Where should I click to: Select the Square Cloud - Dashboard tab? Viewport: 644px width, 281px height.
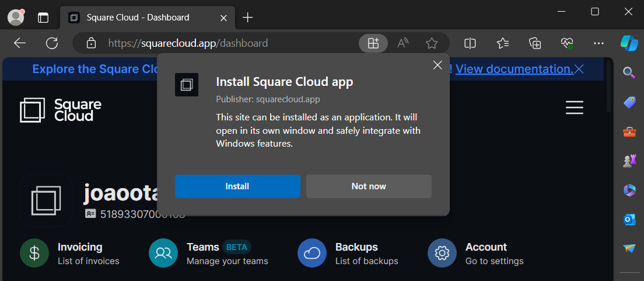tap(148, 18)
